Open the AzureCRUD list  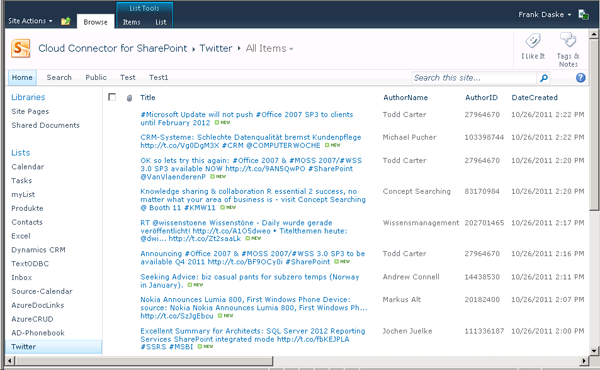32,319
